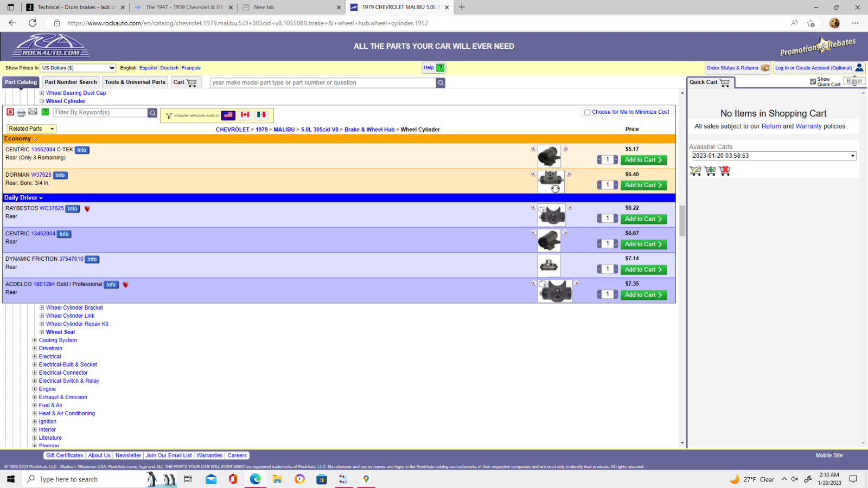Decrease quantity for Dorman W37625
Screen dimensions: 868x488
pyautogui.click(x=599, y=185)
